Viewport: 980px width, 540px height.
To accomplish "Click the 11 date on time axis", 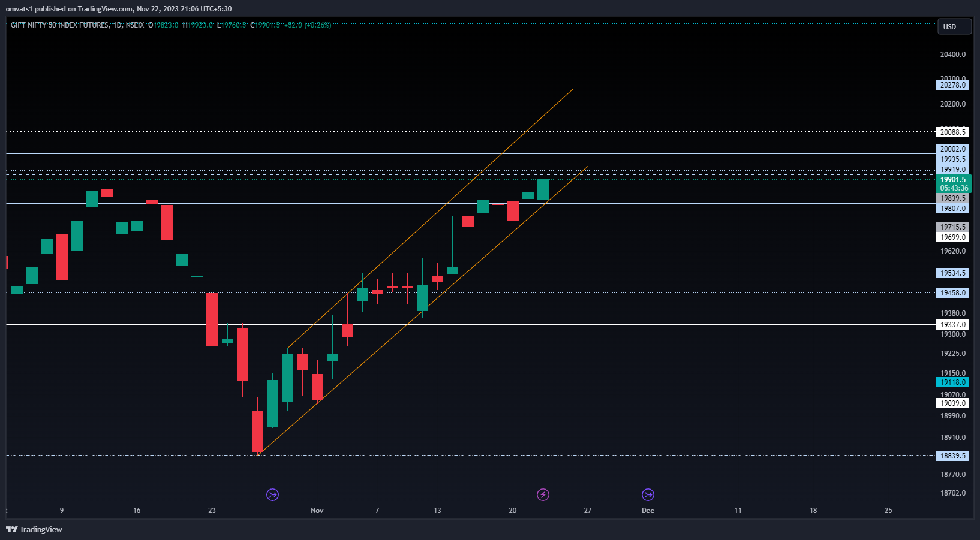I will click(x=738, y=511).
